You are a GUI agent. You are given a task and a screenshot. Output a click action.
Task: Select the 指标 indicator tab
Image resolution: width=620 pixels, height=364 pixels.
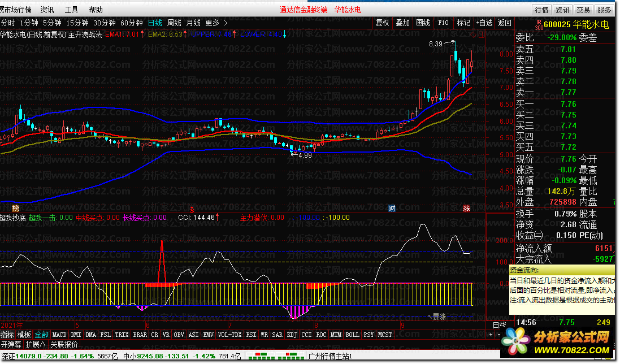7,335
